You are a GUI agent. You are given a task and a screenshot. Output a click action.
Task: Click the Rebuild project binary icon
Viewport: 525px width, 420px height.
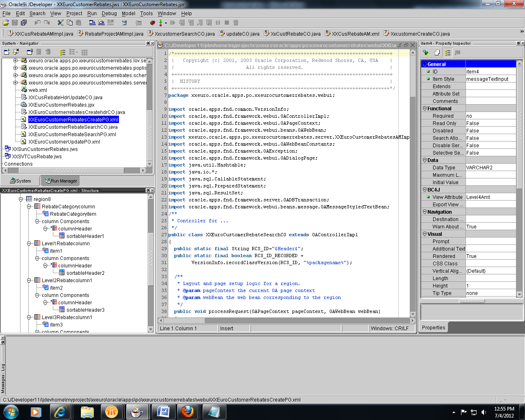(x=101, y=23)
